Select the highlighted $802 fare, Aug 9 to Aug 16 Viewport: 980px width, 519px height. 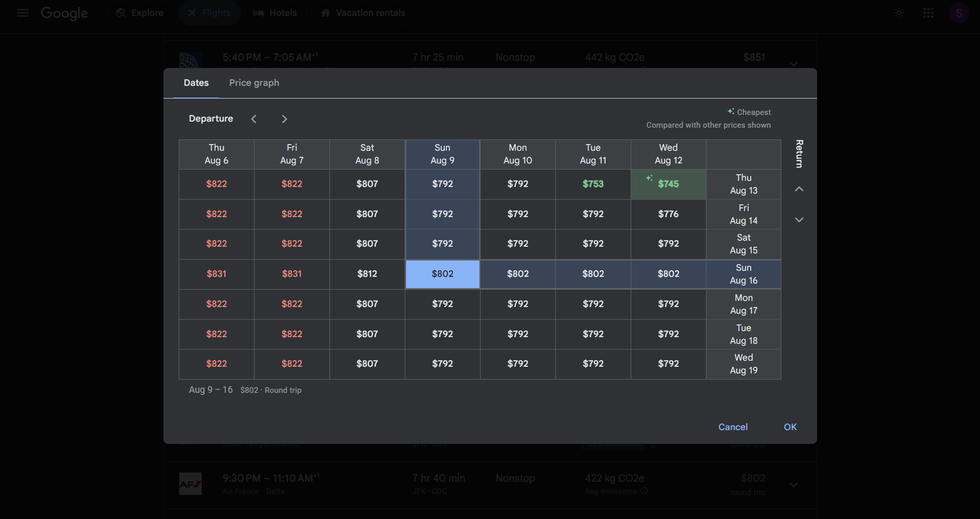(443, 274)
